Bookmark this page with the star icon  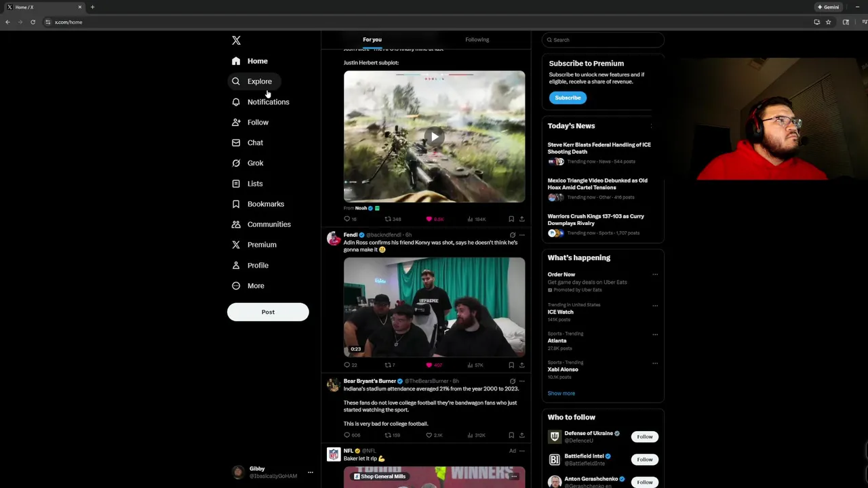click(828, 22)
